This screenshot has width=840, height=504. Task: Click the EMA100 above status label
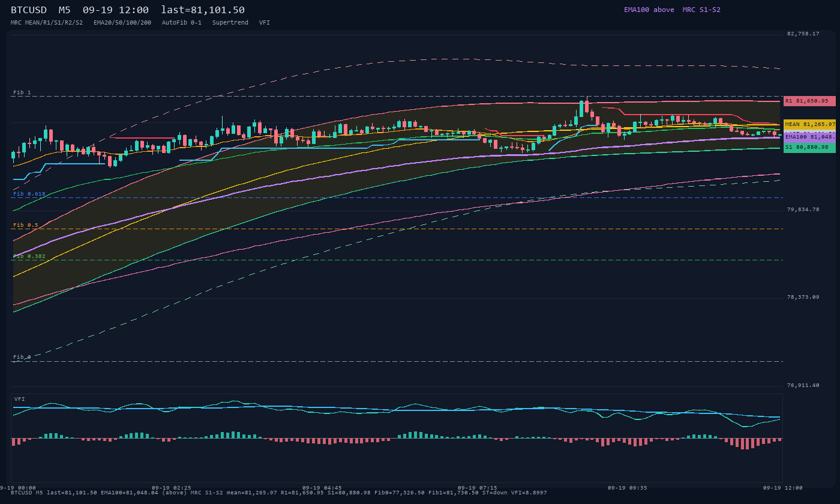click(649, 10)
